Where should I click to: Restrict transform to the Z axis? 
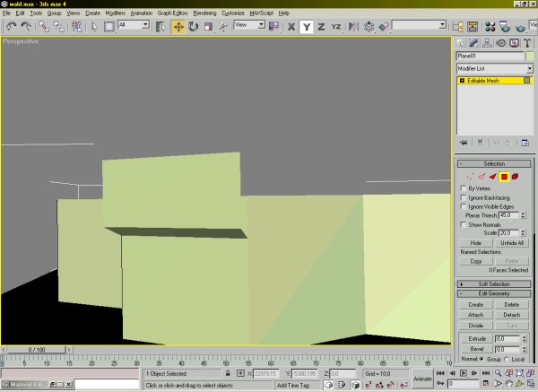point(320,27)
